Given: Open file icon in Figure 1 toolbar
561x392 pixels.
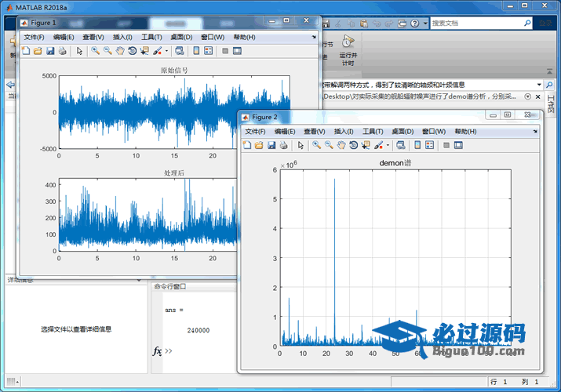Looking at the screenshot, I should pos(38,51).
